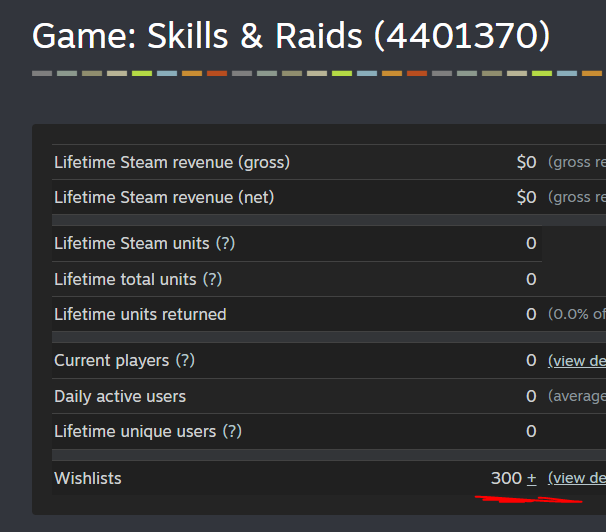Click the '(average' note beside Daily active users
This screenshot has width=606, height=532.
click(577, 396)
